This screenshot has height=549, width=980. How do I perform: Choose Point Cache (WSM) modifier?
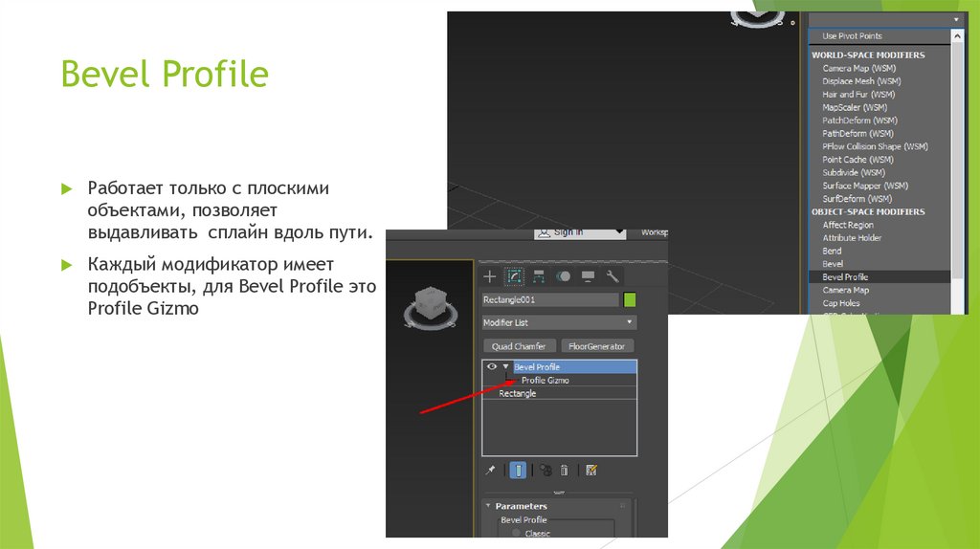tap(857, 160)
